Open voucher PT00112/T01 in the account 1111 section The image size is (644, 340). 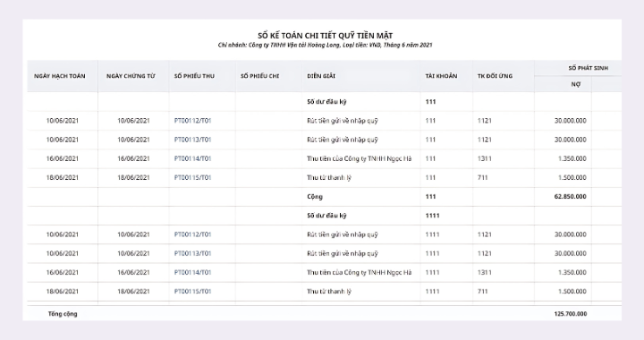coord(192,234)
